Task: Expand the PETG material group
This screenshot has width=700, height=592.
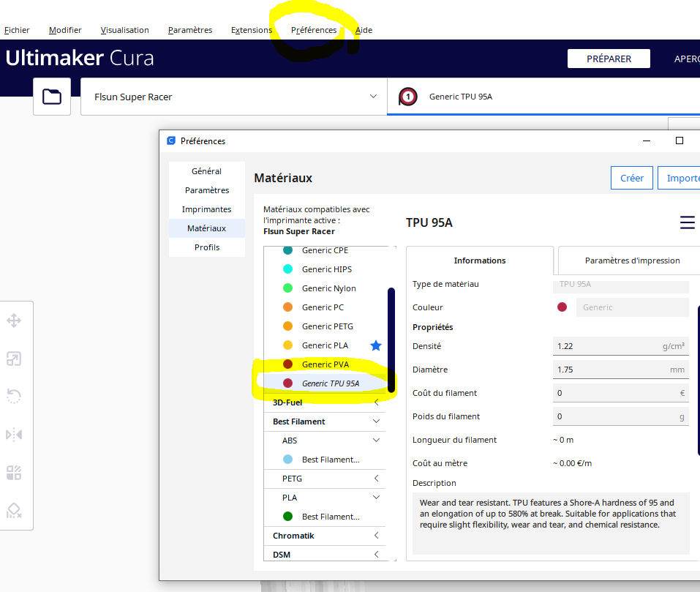Action: (x=325, y=479)
